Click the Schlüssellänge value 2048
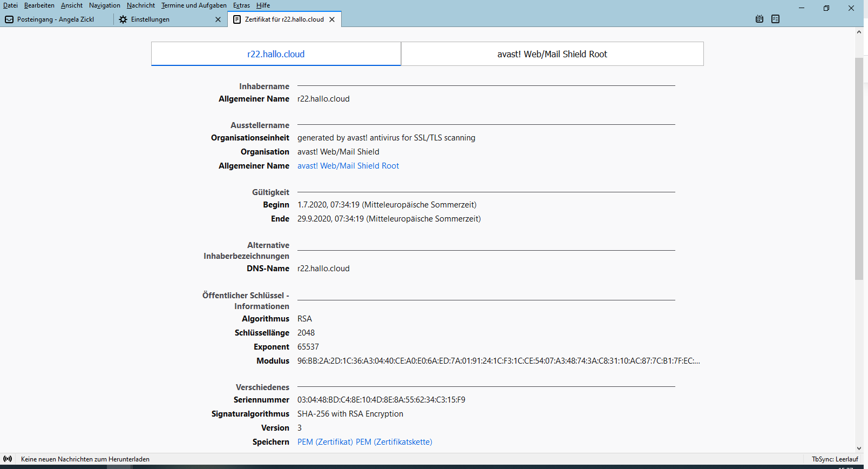 point(306,333)
